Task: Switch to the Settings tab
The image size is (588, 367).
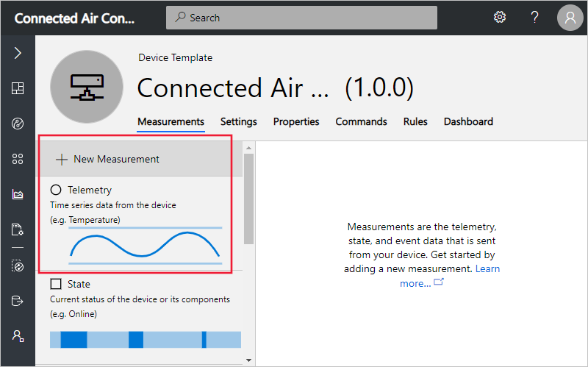Action: 238,121
